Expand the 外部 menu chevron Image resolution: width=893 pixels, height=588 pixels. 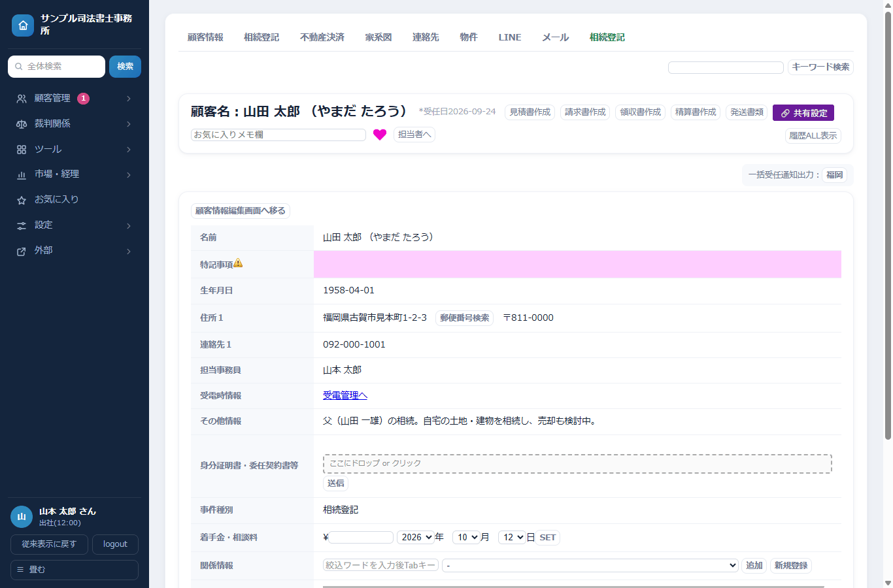[129, 251]
